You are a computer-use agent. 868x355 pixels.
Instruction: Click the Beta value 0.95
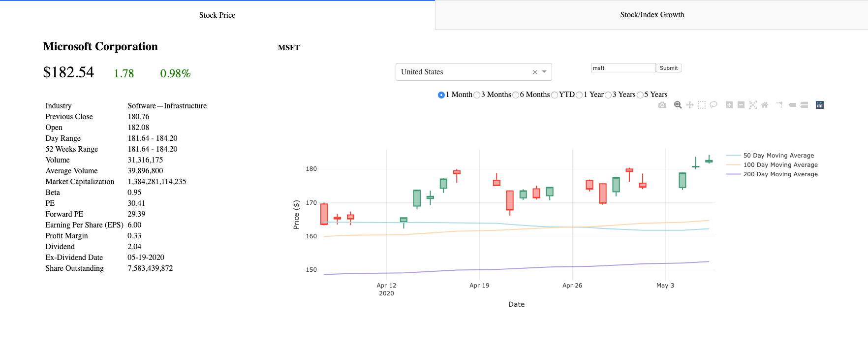tap(134, 193)
